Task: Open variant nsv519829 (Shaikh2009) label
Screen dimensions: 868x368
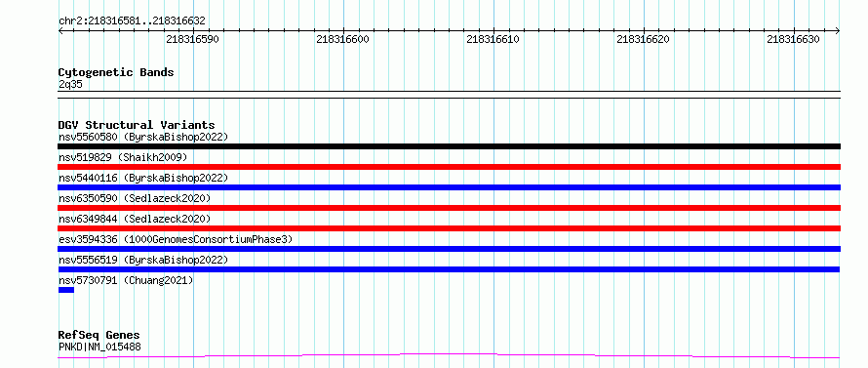Action: coord(123,157)
